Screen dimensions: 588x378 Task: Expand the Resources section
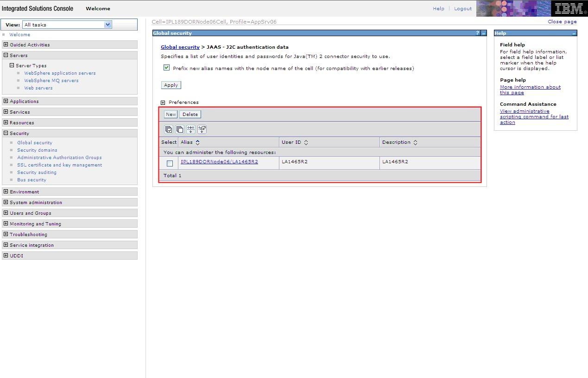[x=6, y=122]
